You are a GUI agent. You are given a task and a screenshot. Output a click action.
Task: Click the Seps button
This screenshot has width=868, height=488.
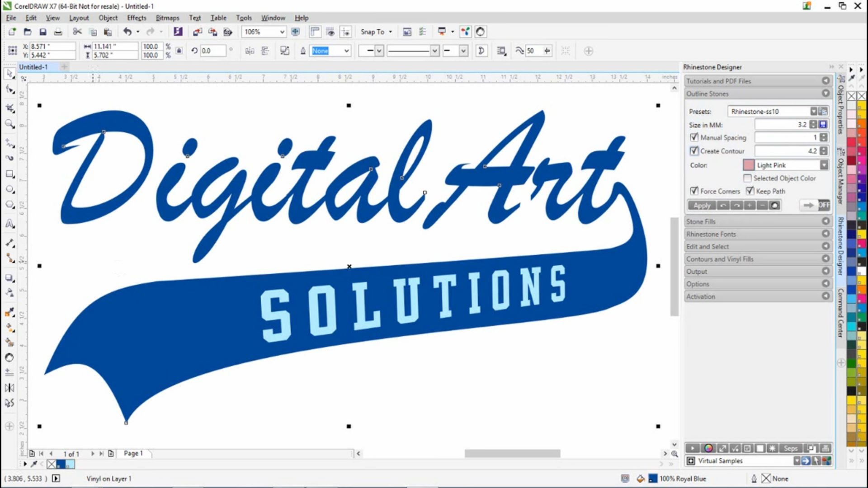[790, 448]
